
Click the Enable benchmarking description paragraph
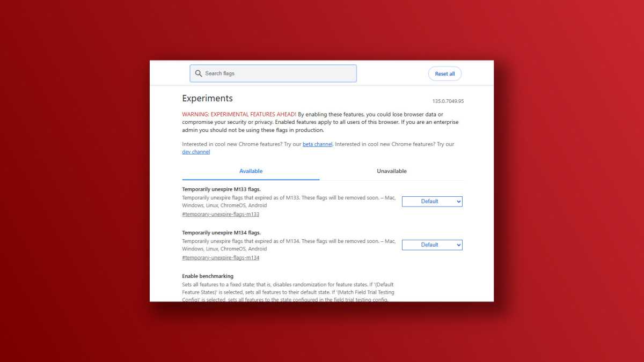[x=288, y=291]
